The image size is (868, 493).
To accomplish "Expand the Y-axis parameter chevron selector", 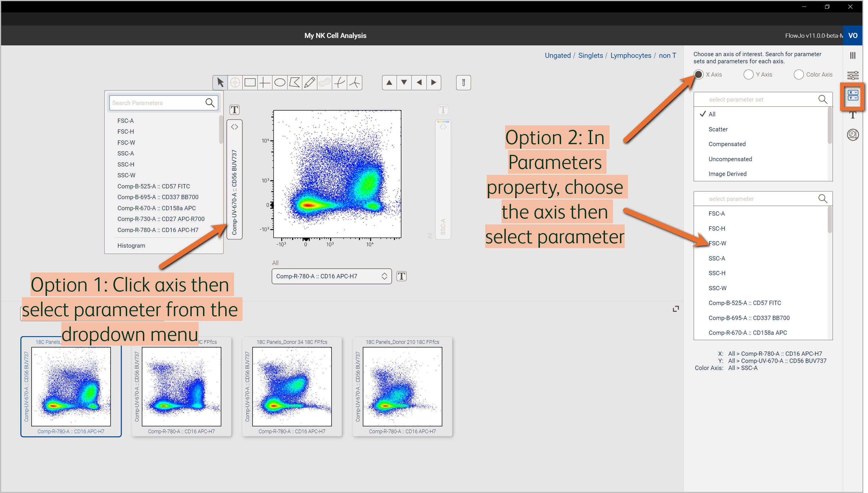I will point(235,127).
